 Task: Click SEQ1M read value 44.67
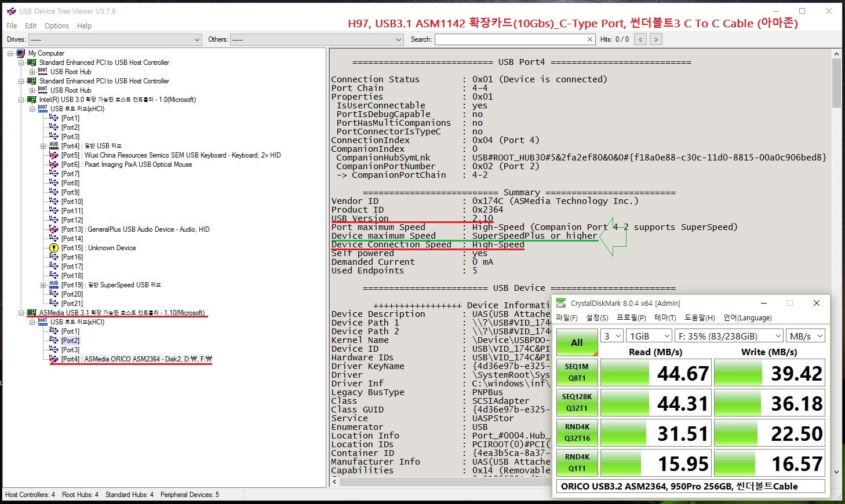pyautogui.click(x=655, y=372)
